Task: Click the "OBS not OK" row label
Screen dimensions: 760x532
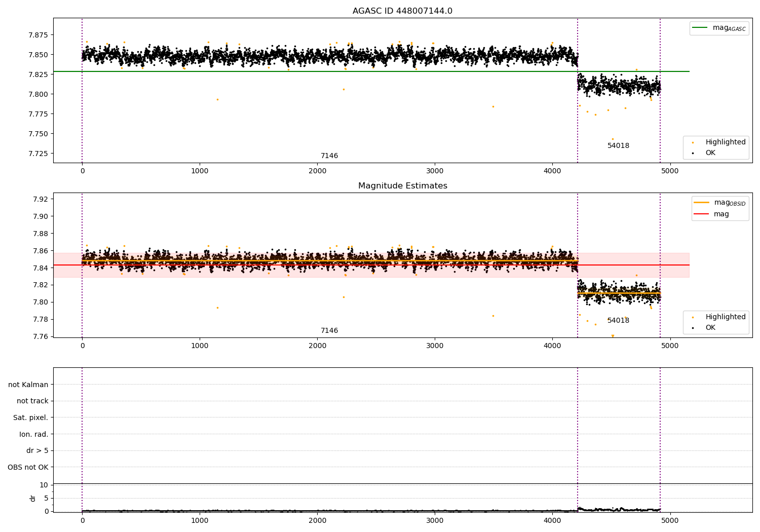Action: point(28,468)
